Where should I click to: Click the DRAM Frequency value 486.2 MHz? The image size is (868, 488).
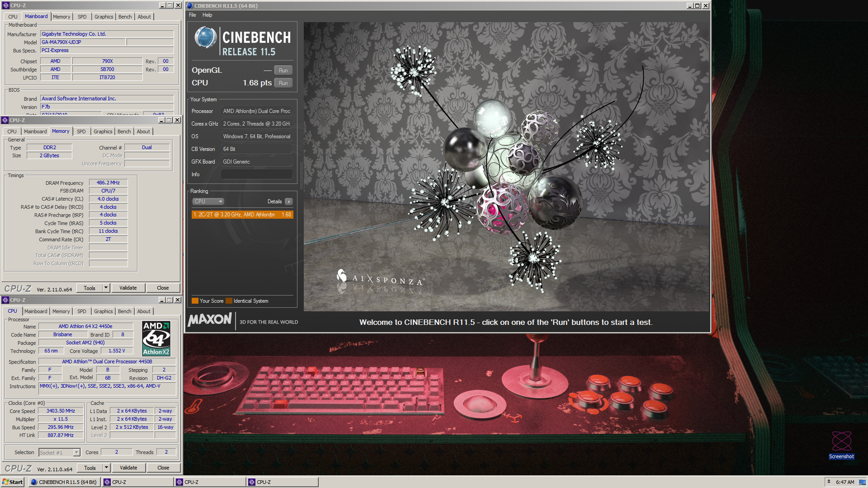tap(108, 183)
